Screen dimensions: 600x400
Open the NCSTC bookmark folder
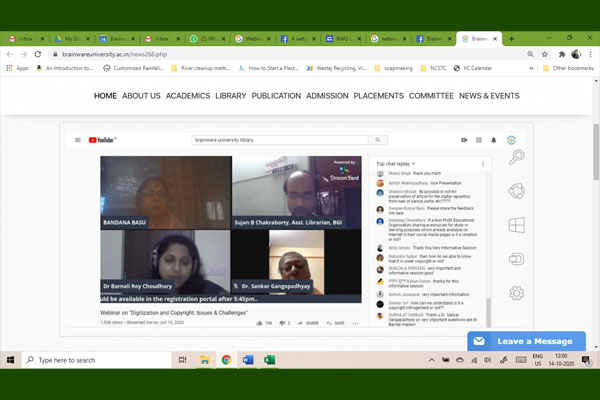click(433, 68)
